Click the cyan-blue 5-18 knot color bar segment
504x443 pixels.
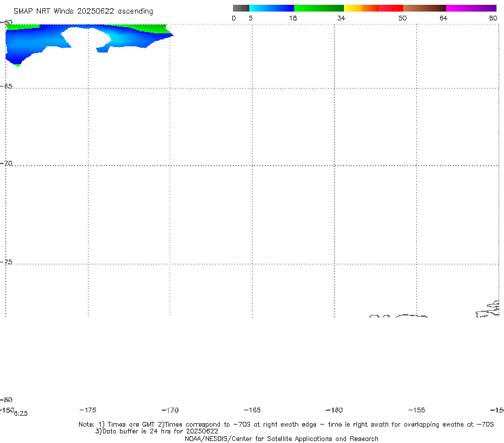272,8
